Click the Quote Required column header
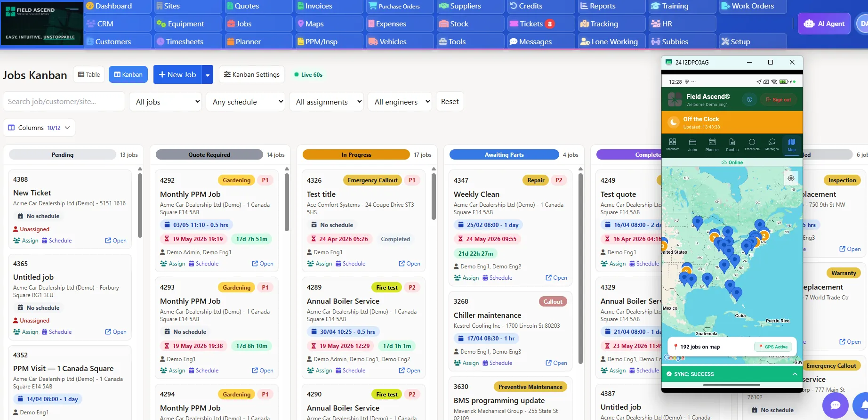The image size is (868, 420). [x=209, y=154]
